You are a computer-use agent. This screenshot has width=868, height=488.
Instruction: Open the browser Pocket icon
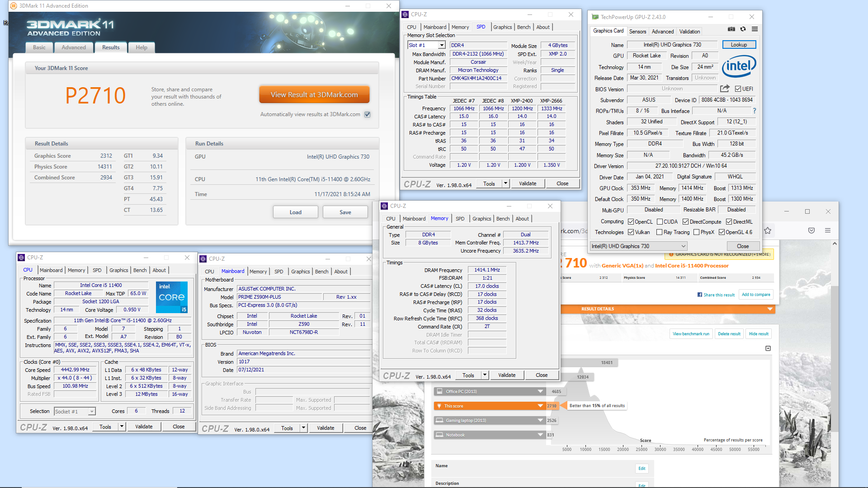[811, 231]
